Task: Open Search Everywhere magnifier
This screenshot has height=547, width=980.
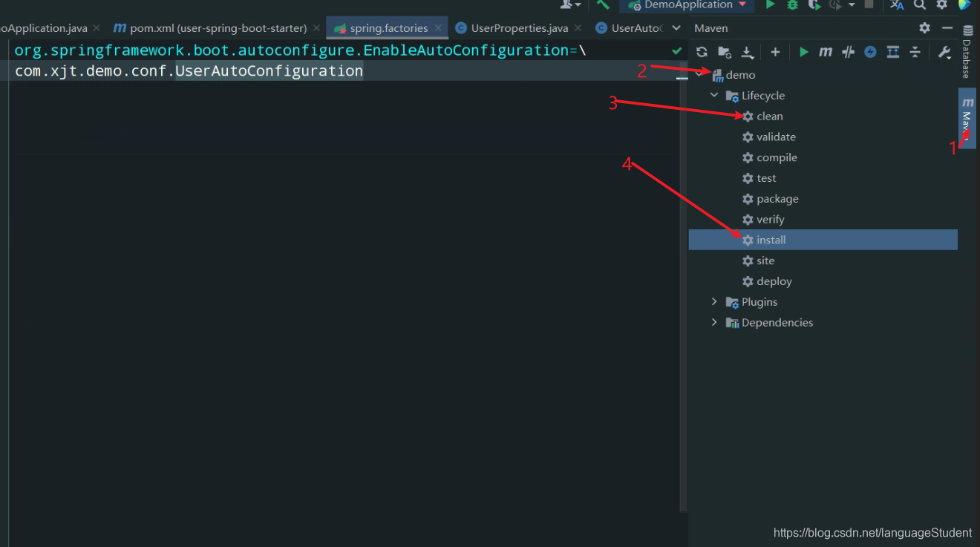Action: [920, 5]
